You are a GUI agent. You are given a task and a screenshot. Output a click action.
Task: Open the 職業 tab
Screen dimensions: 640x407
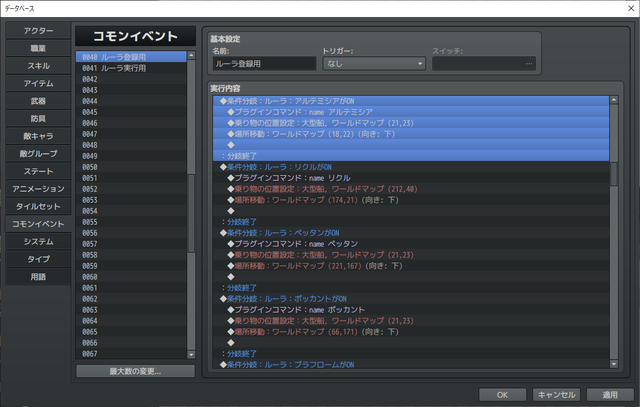click(x=38, y=48)
